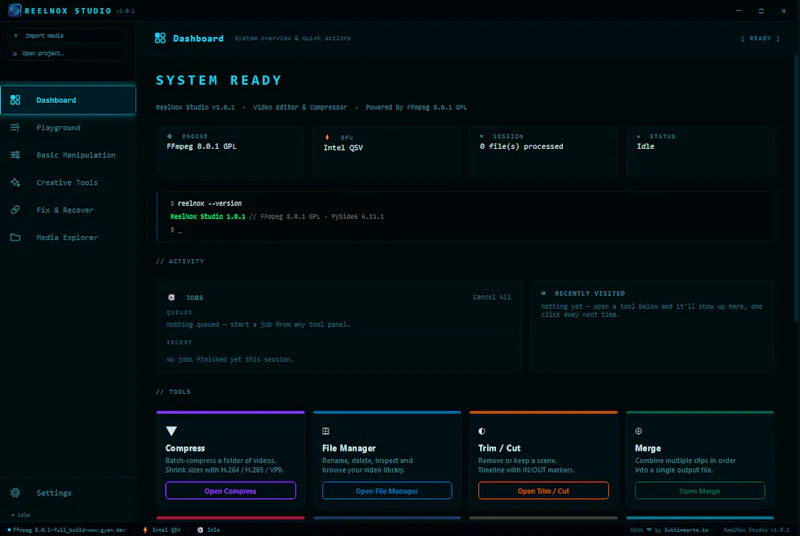Click the RECENTLY VISITED panel heading
Screen dimensions: 800x536
point(590,293)
